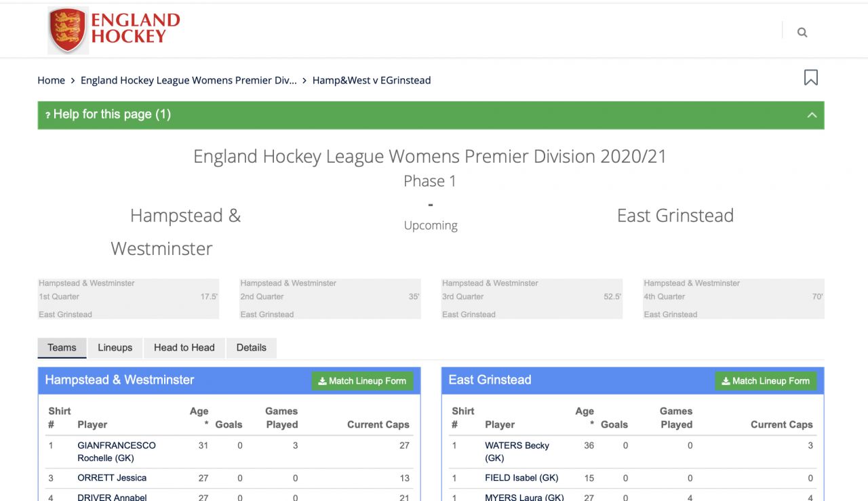Open player GIANFRANCESCO Rochelle profile
Image resolution: width=868 pixels, height=501 pixels.
click(x=116, y=452)
